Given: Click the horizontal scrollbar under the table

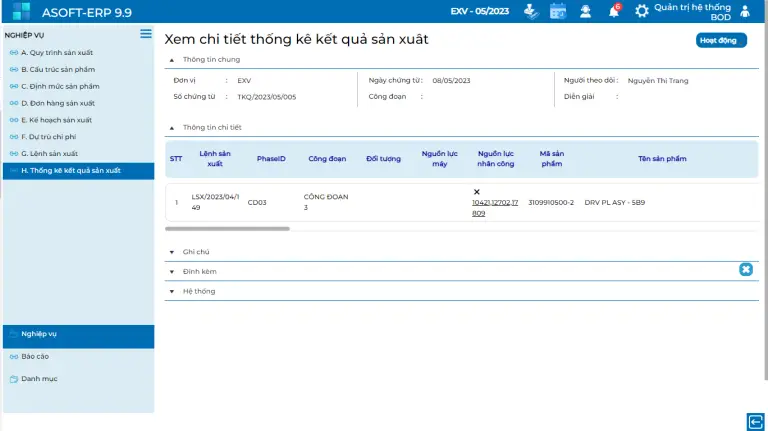Looking at the screenshot, I should pyautogui.click(x=227, y=229).
